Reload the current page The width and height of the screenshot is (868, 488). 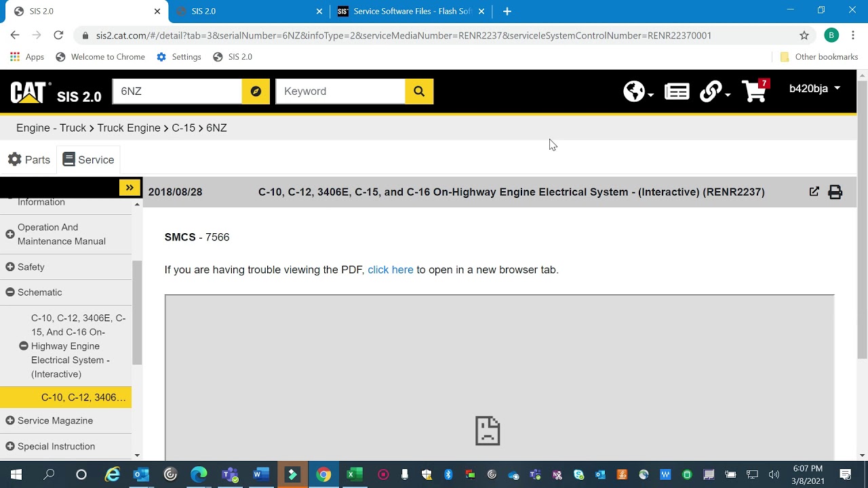pos(58,35)
